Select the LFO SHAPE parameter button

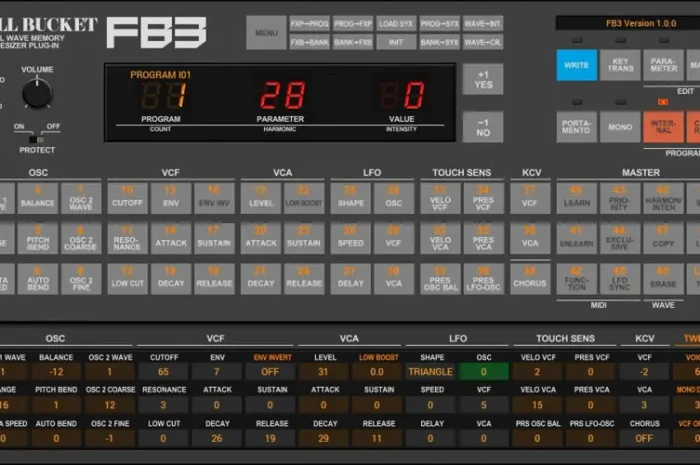click(350, 198)
